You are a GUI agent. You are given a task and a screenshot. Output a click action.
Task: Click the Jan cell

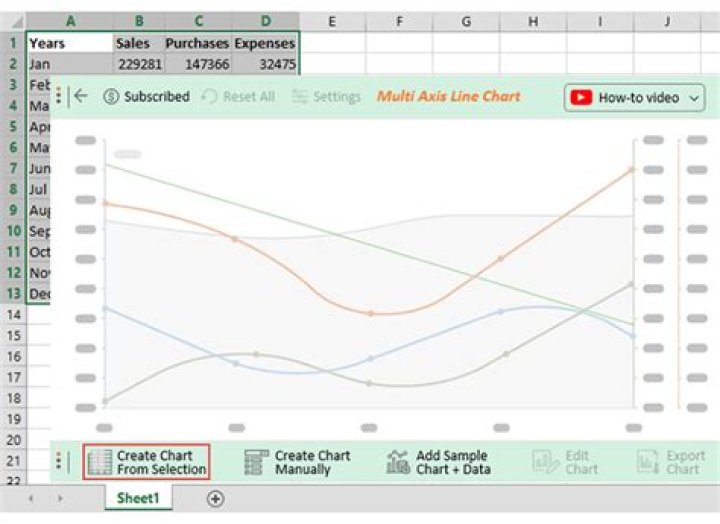tap(70, 64)
